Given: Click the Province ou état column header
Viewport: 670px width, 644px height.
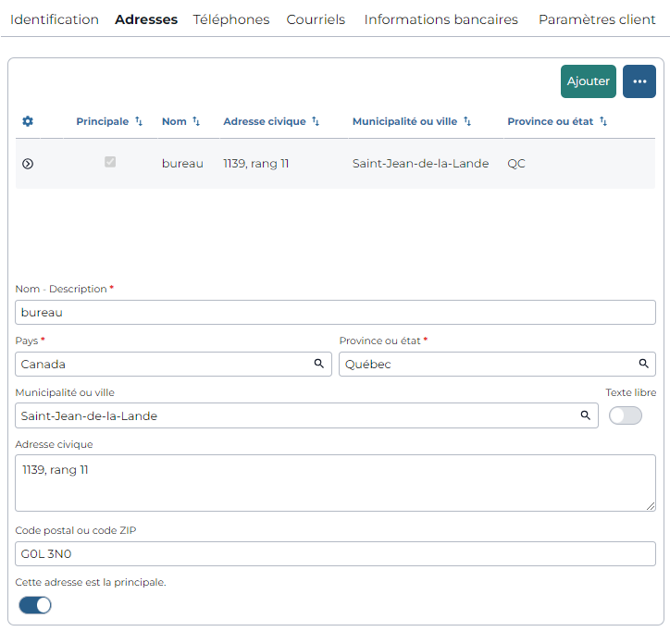Looking at the screenshot, I should point(551,121).
